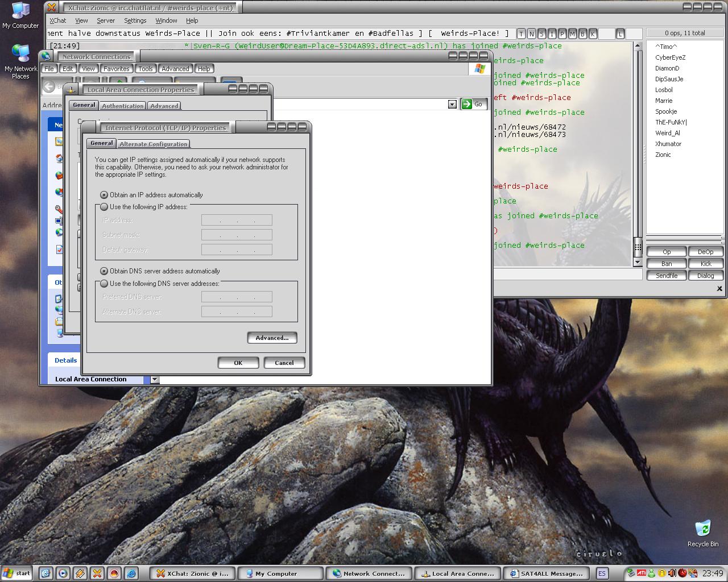The width and height of the screenshot is (728, 582).
Task: Click the Windows flag logo in Network Connections
Action: [479, 69]
